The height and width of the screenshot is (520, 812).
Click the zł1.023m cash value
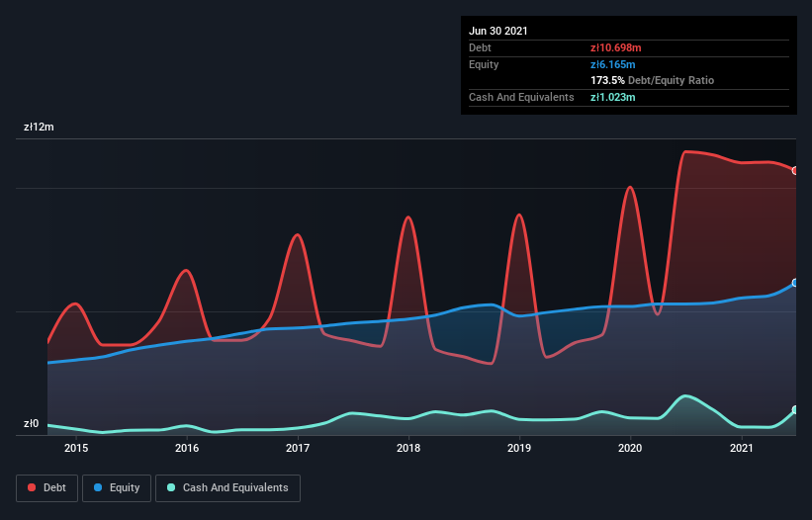point(612,97)
